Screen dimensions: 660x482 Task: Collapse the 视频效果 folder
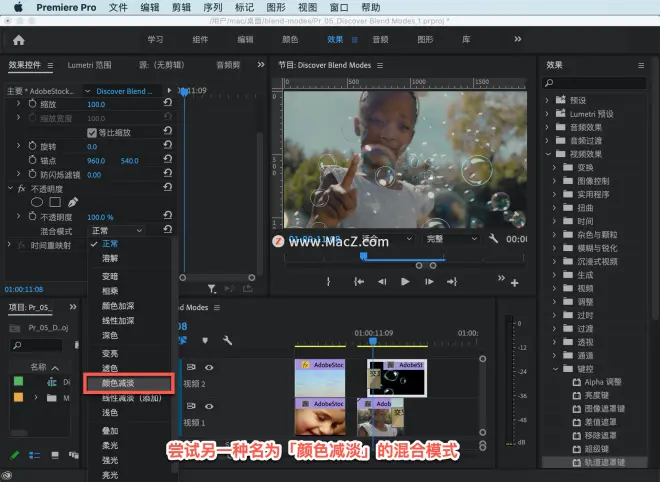[x=548, y=154]
